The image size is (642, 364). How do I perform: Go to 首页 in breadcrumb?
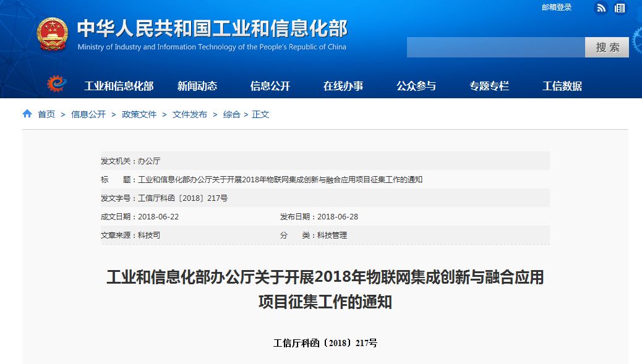click(46, 114)
